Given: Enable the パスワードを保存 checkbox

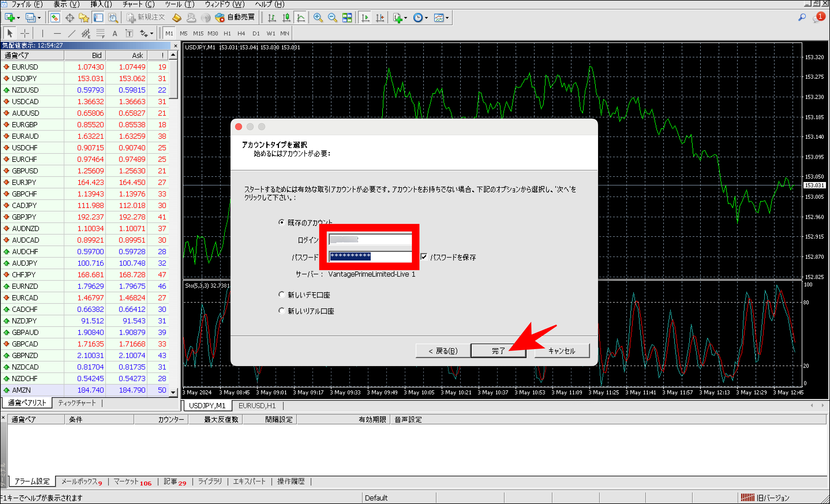Looking at the screenshot, I should 424,257.
